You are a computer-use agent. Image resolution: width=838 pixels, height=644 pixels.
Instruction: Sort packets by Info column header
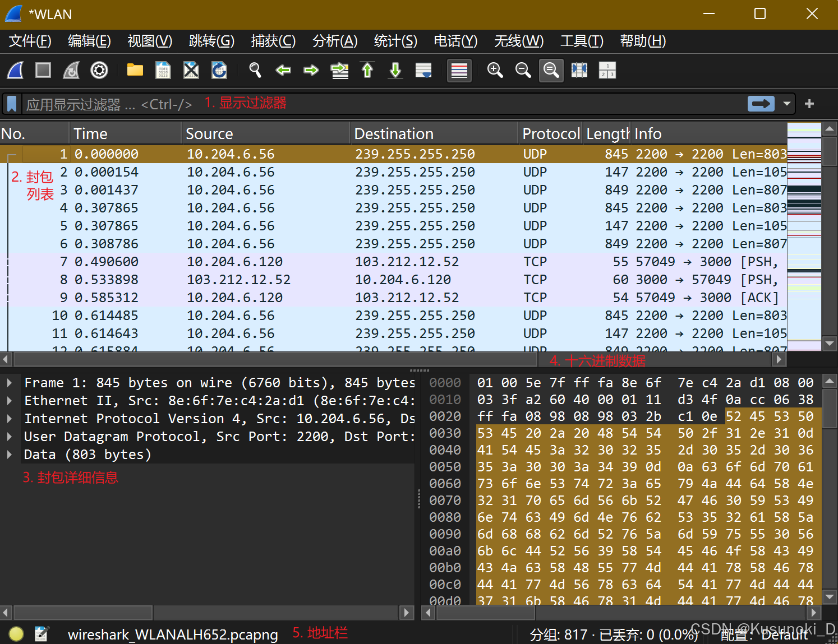click(x=709, y=133)
